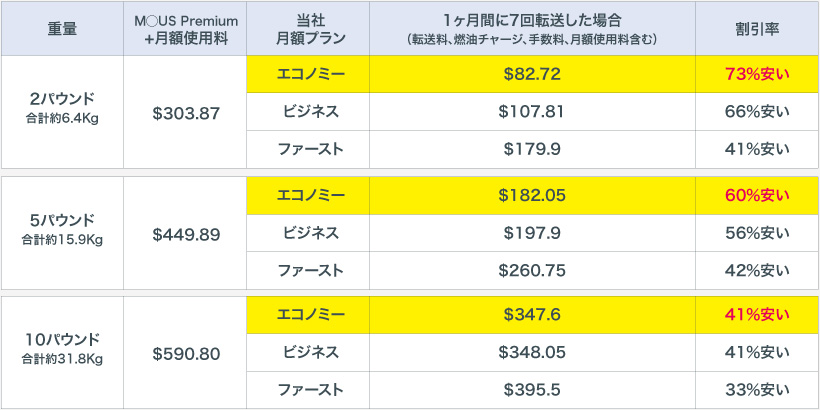Click the highlighted $82.72 price
The height and width of the screenshot is (410, 820).
[532, 74]
